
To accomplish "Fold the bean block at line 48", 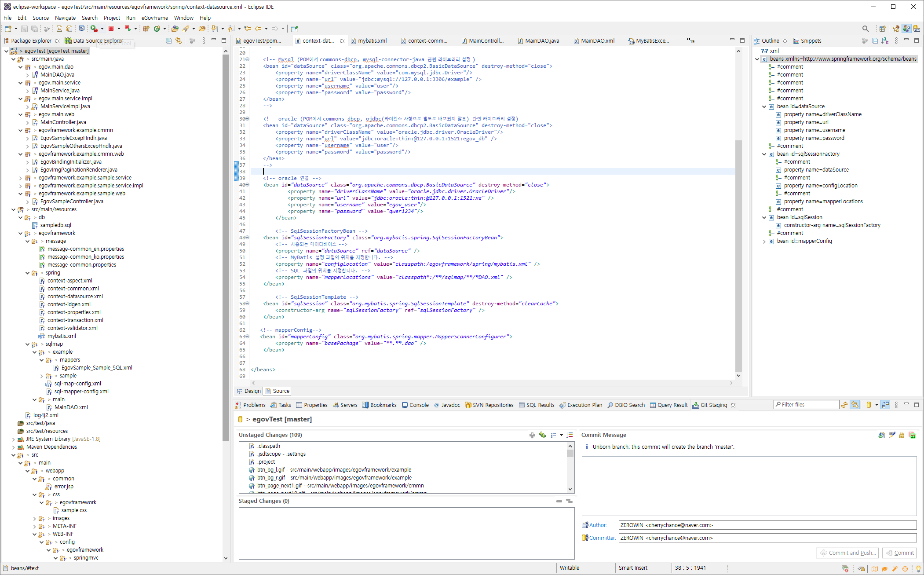I will (247, 238).
